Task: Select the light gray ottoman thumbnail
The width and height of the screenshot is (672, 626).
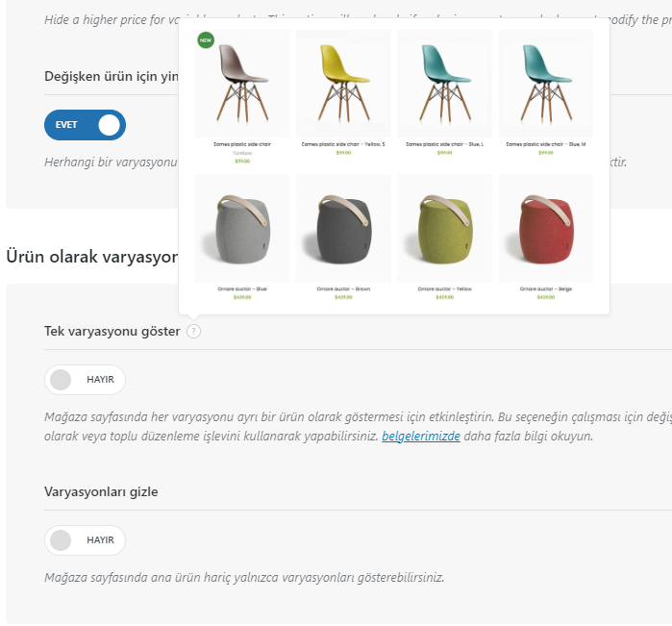Action: (x=242, y=228)
